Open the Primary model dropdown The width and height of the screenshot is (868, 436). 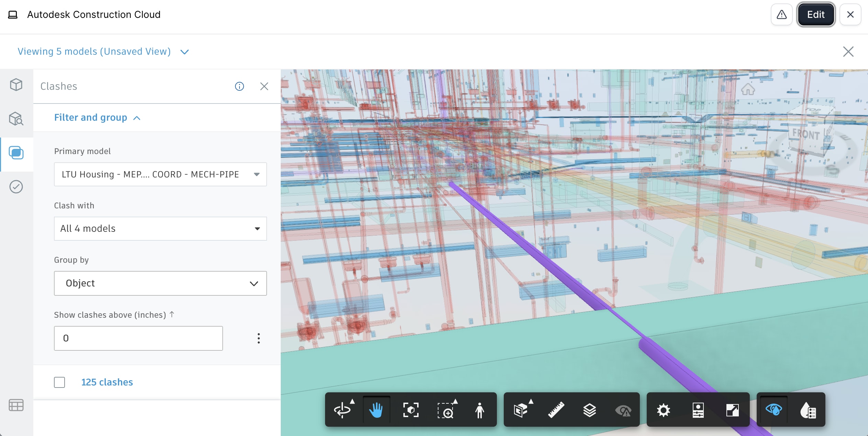(160, 174)
